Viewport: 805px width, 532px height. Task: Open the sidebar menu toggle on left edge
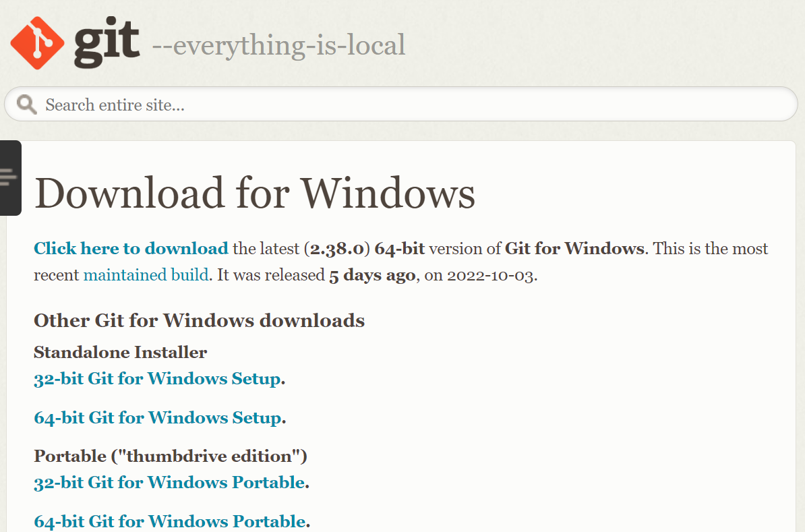[x=9, y=178]
